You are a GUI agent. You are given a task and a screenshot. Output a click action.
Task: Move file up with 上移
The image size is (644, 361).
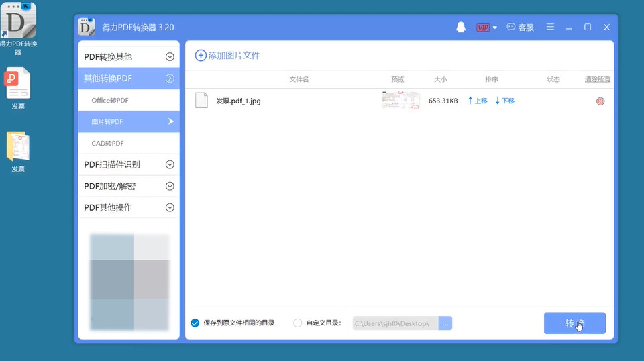pos(478,101)
